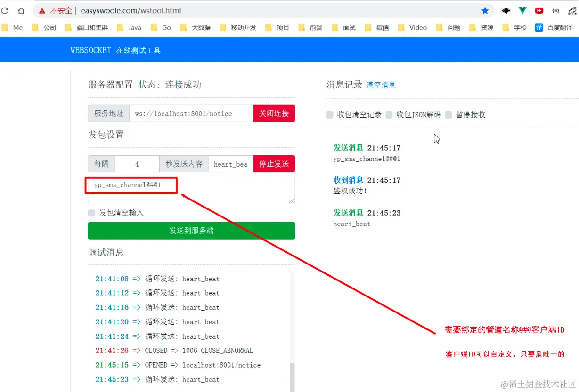
Task: Click the 服务地址 label
Action: [109, 113]
